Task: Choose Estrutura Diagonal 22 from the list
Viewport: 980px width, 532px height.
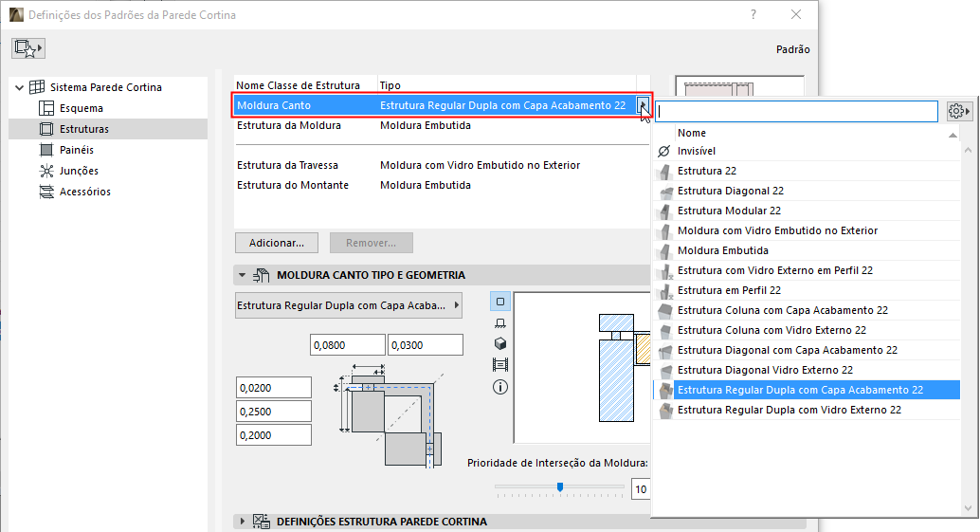Action: pyautogui.click(x=731, y=191)
